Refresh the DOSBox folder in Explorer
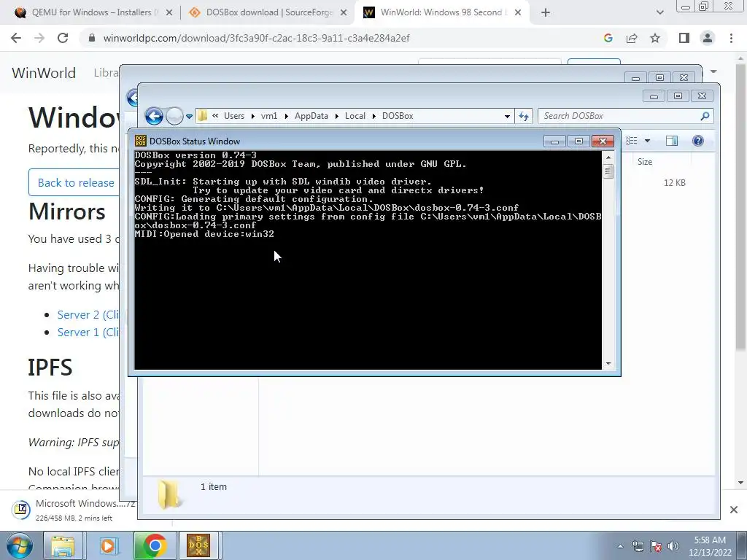Screen dimensions: 747x560 click(x=524, y=116)
